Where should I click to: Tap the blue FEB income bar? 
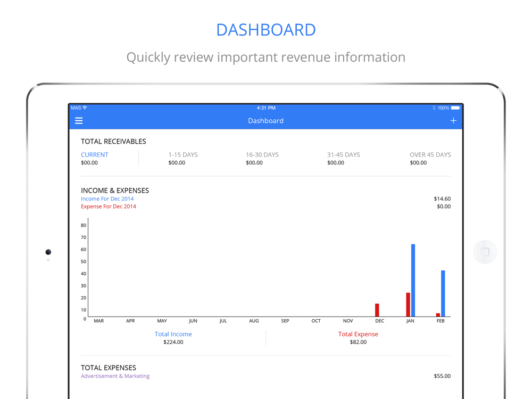point(443,294)
